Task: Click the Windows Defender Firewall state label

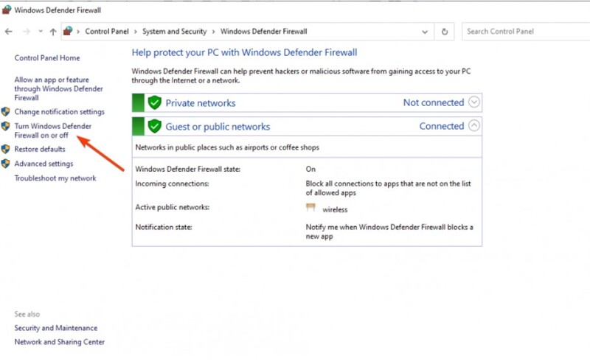Action: 188,169
